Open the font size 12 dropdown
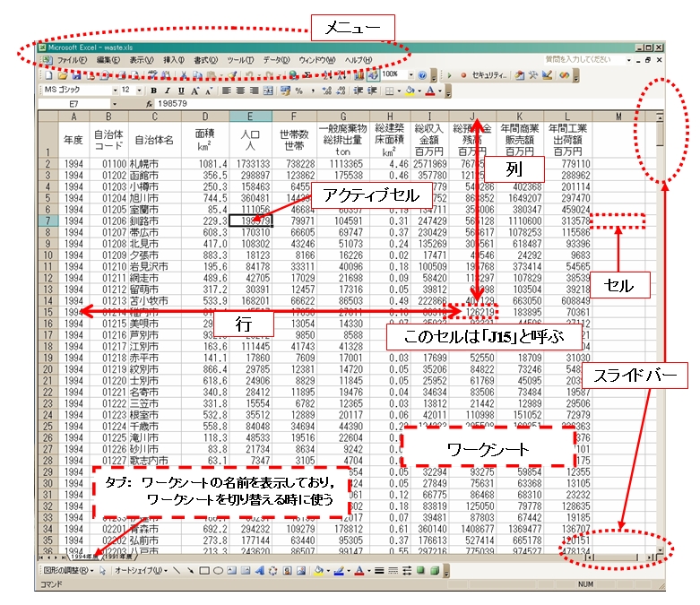The image size is (700, 605). pos(139,91)
